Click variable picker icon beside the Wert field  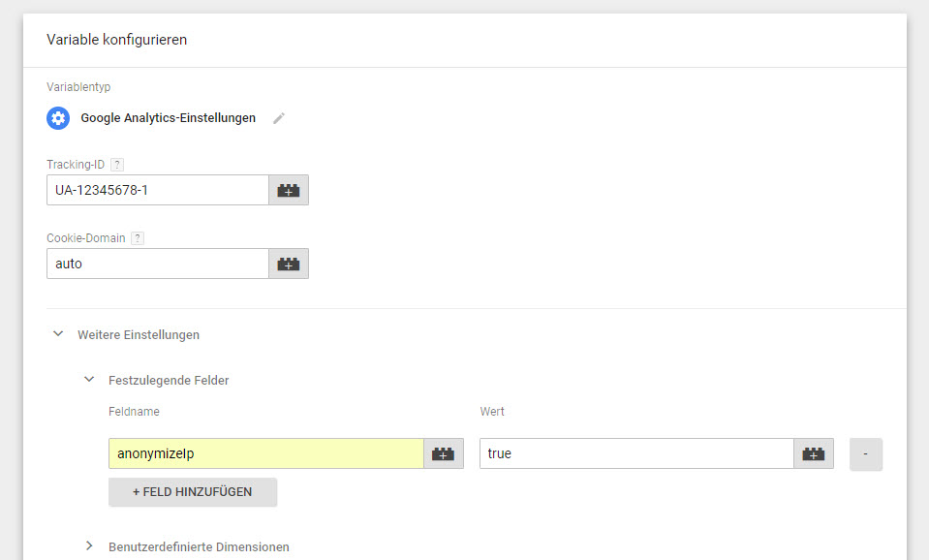(814, 453)
